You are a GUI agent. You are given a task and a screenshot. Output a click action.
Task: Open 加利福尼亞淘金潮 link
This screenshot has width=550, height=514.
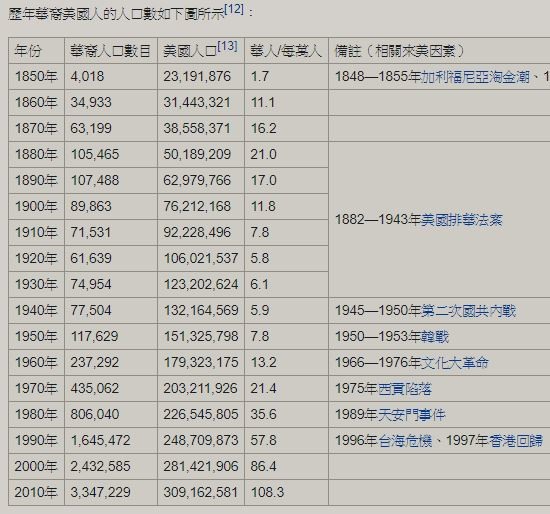[475, 76]
